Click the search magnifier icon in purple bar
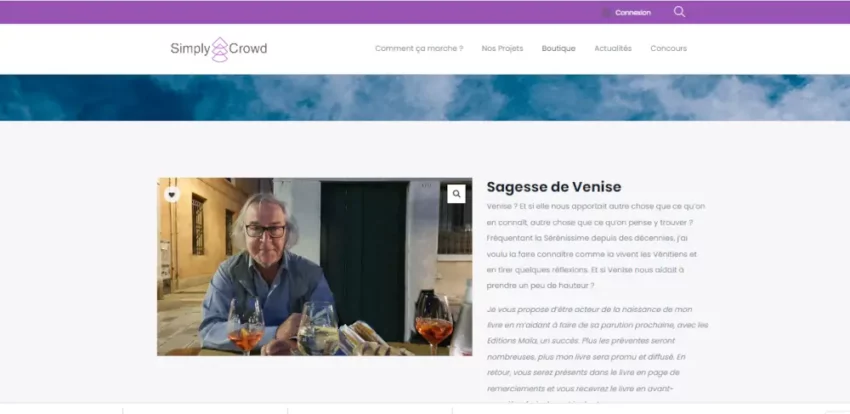This screenshot has width=850, height=414. tap(680, 12)
